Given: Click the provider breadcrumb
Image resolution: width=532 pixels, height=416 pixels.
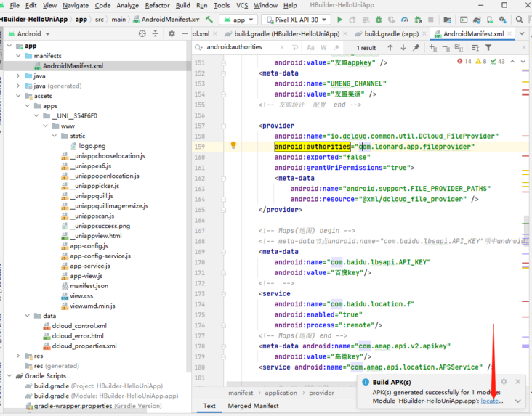Looking at the screenshot, I should pos(321,393).
